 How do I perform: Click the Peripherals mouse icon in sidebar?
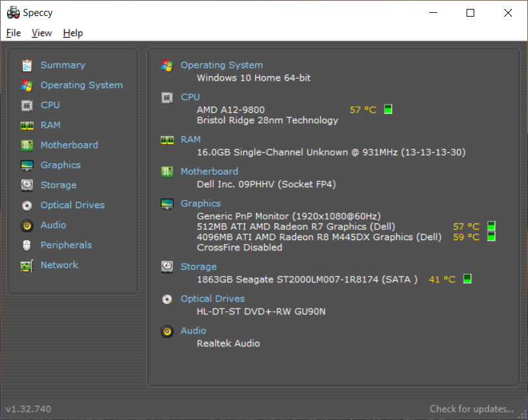[27, 245]
